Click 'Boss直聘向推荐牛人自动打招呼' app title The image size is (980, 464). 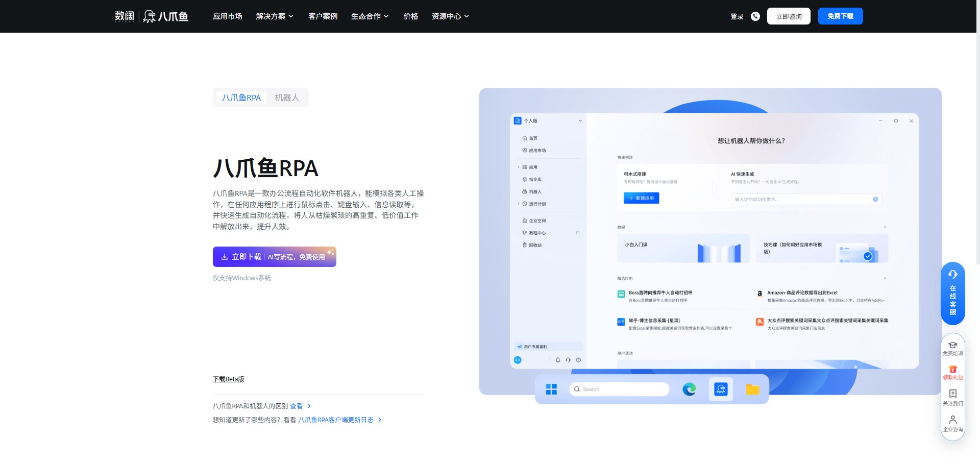pyautogui.click(x=660, y=293)
